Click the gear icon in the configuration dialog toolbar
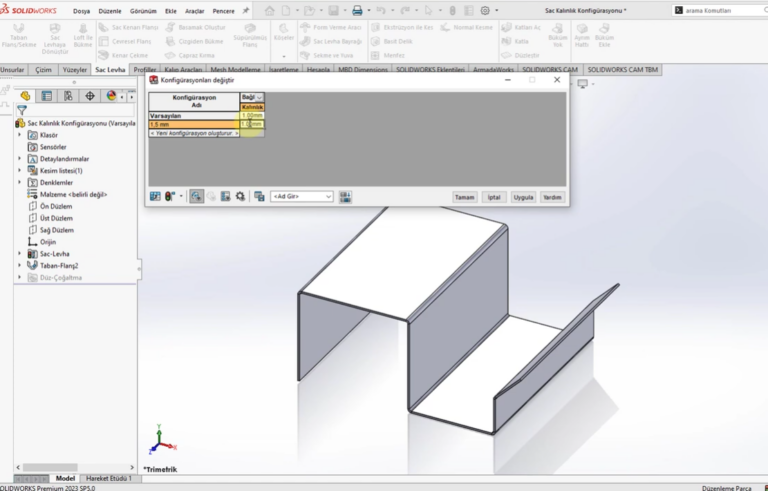Image resolution: width=768 pixels, height=491 pixels. (241, 197)
